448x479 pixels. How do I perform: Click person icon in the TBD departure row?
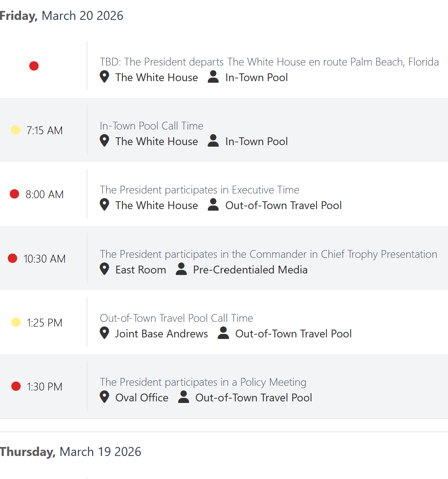coord(213,76)
